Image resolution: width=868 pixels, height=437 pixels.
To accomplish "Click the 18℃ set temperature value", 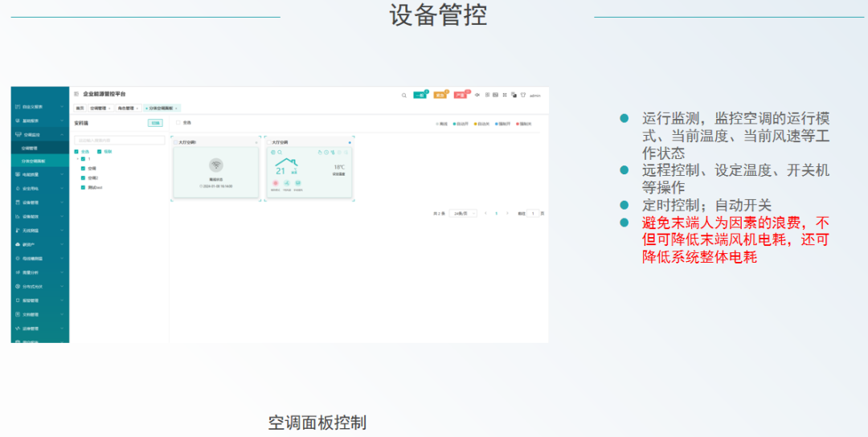I will coord(339,167).
